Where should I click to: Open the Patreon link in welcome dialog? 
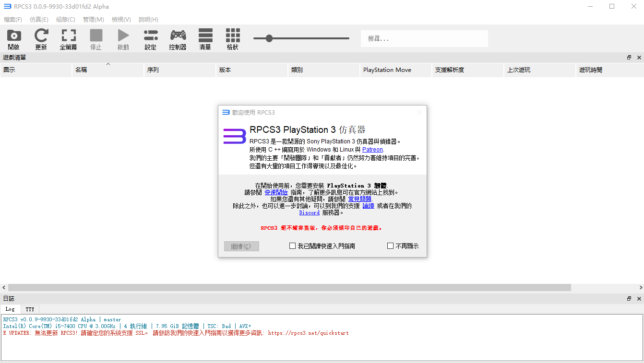[x=372, y=150]
